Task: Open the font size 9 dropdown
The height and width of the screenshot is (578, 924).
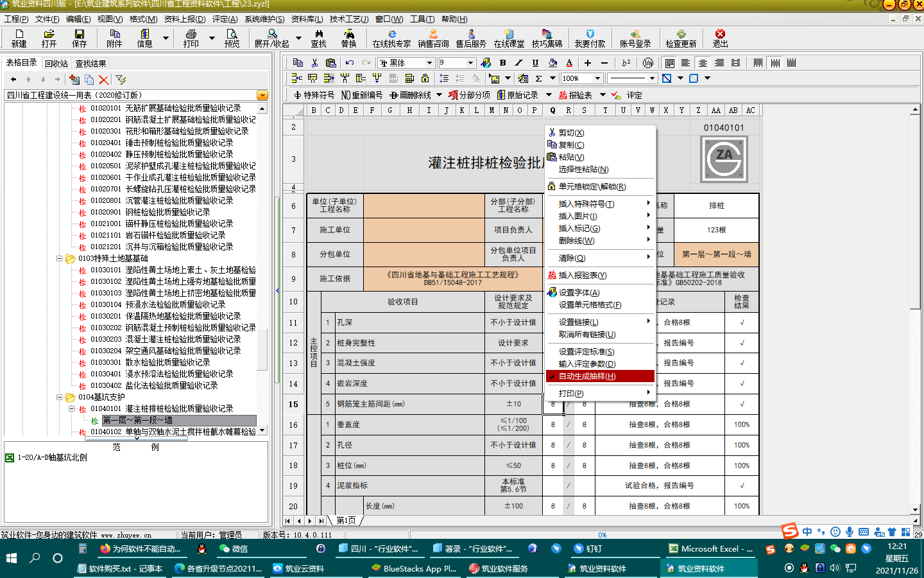Action: 470,63
